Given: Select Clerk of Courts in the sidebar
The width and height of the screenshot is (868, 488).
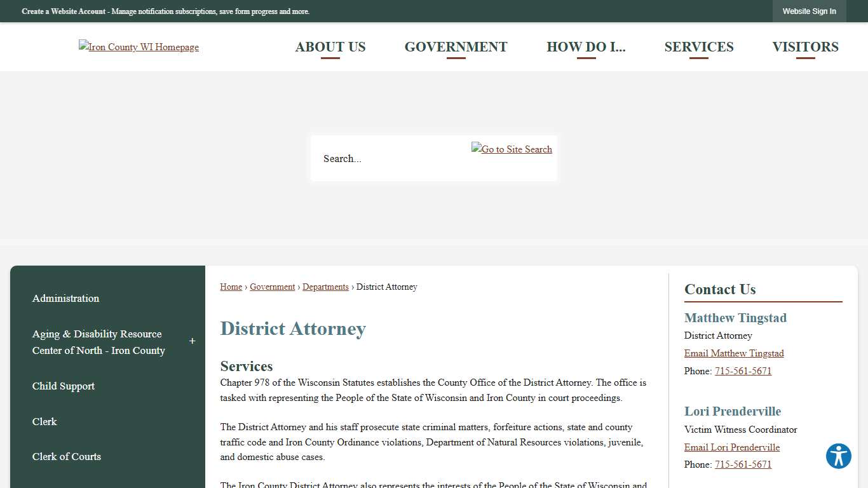Looking at the screenshot, I should (x=66, y=457).
